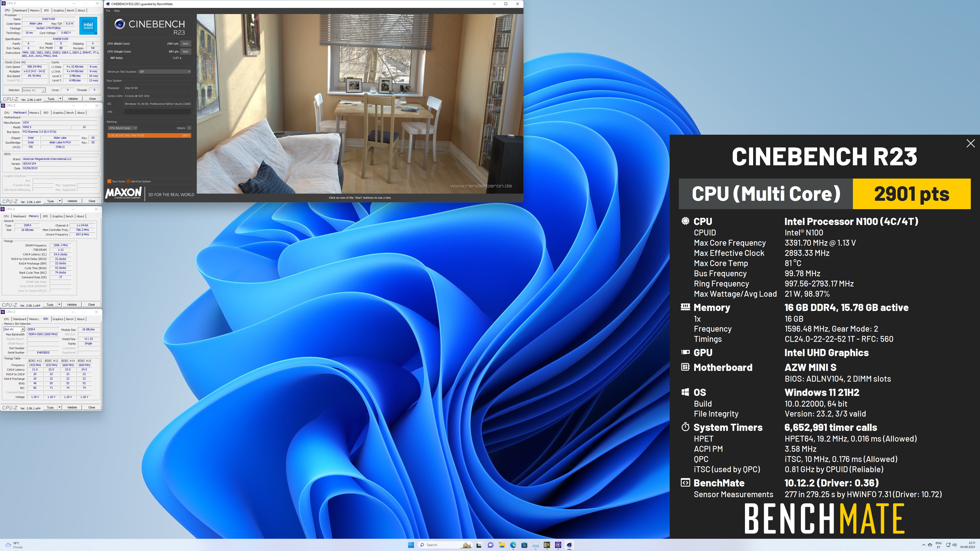Click the MP Ratio value 3.27 x
This screenshot has width=980, height=551.
[177, 58]
